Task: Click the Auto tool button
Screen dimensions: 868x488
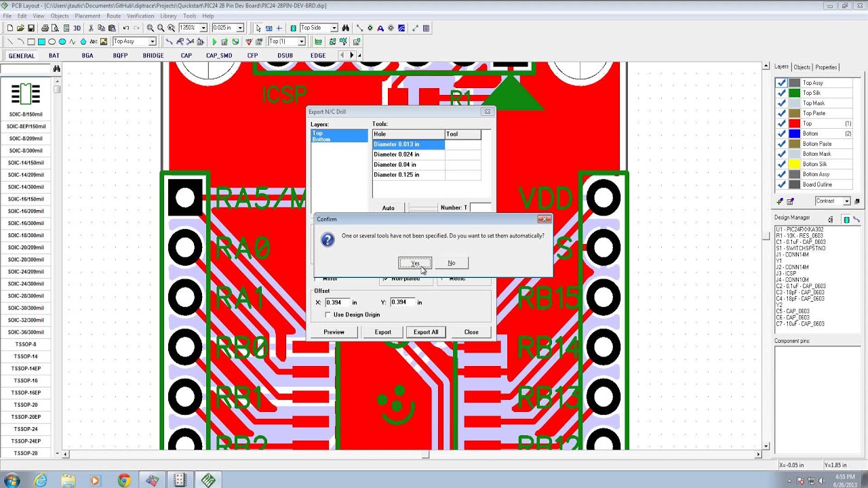Action: coord(388,208)
